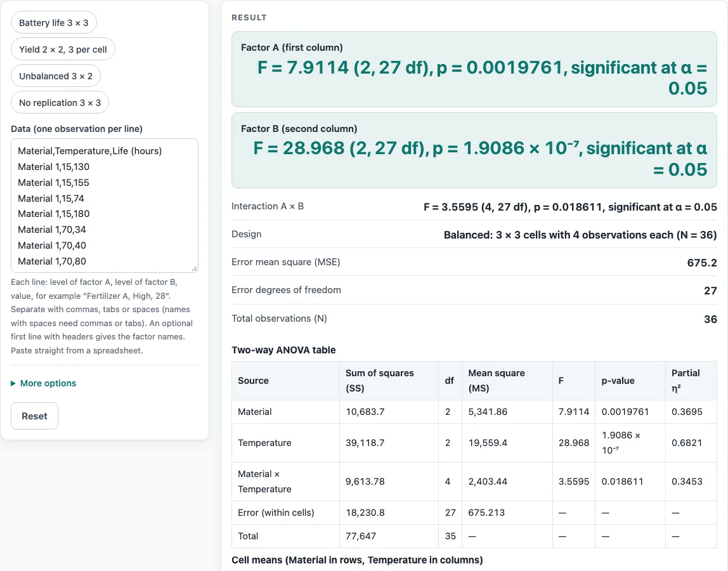This screenshot has height=571, width=728.
Task: Click the data line 'Material 1,70,80'
Action: (51, 261)
